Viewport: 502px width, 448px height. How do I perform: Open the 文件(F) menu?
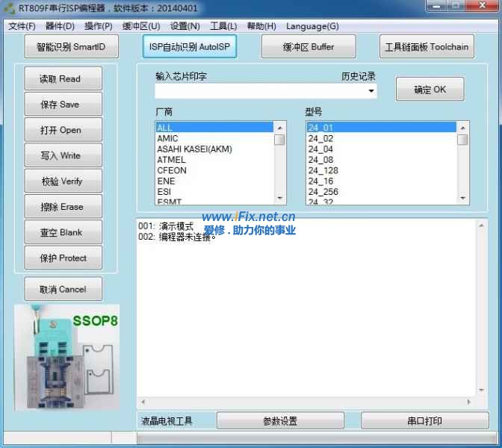(22, 26)
